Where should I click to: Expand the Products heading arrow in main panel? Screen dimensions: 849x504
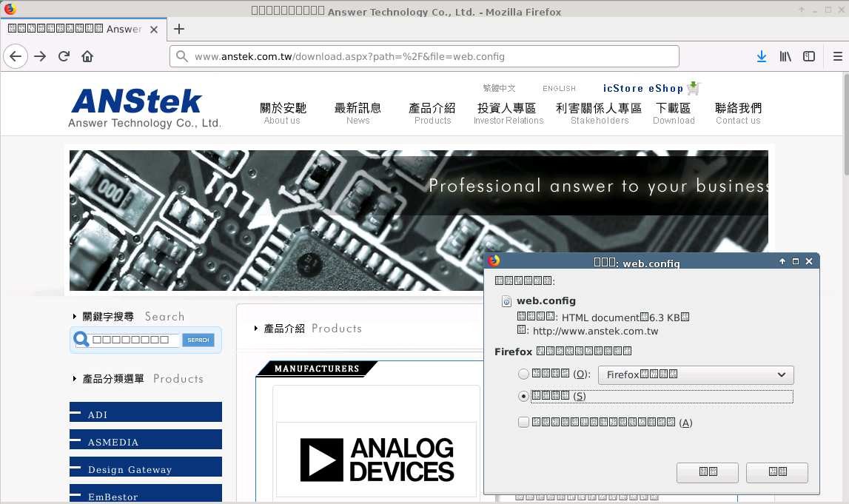pos(255,328)
